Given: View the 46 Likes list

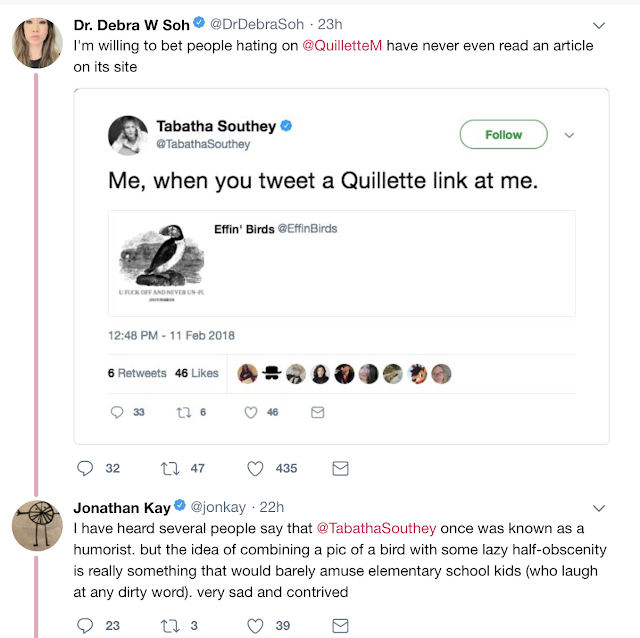Looking at the screenshot, I should 197,373.
